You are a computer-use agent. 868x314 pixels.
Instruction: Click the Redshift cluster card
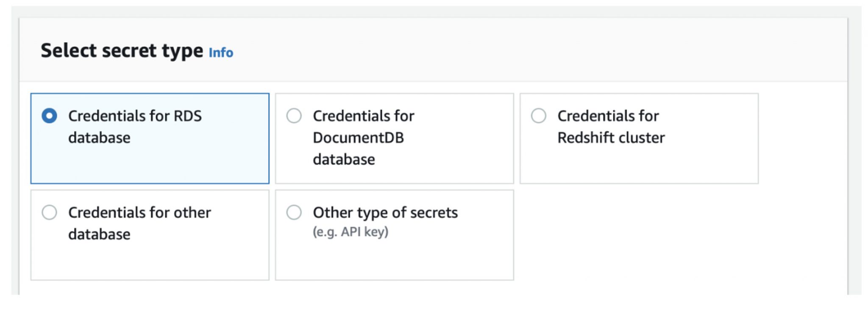[639, 138]
